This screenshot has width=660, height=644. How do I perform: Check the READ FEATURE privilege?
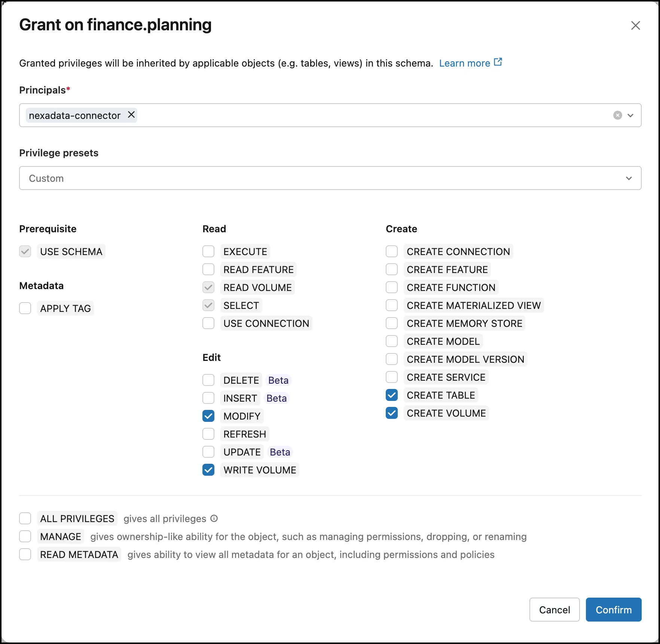(x=208, y=269)
